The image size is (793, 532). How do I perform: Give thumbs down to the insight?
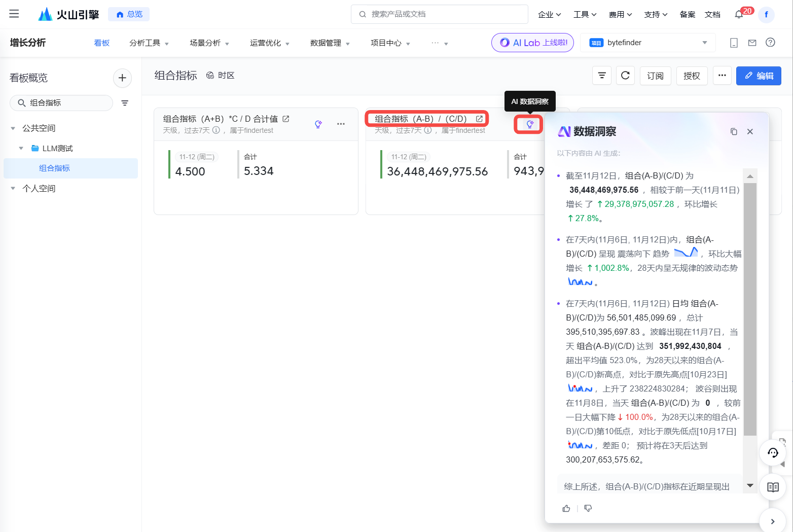point(588,508)
